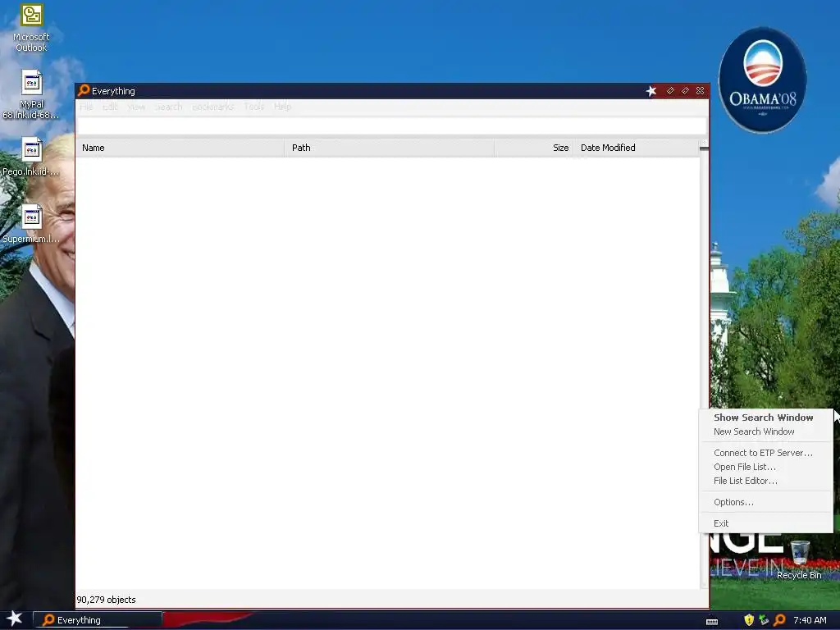The image size is (840, 630).
Task: Click the Everything magnifier icon in title bar
Action: pos(84,90)
